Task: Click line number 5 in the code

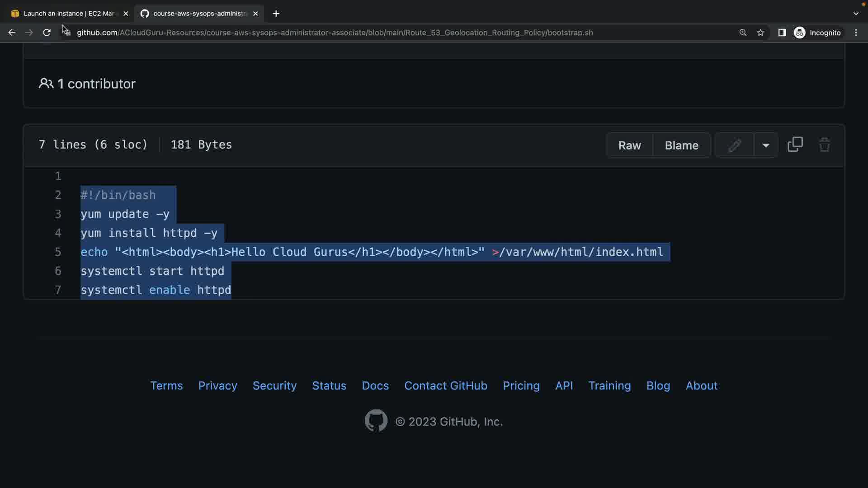Action: pyautogui.click(x=58, y=252)
